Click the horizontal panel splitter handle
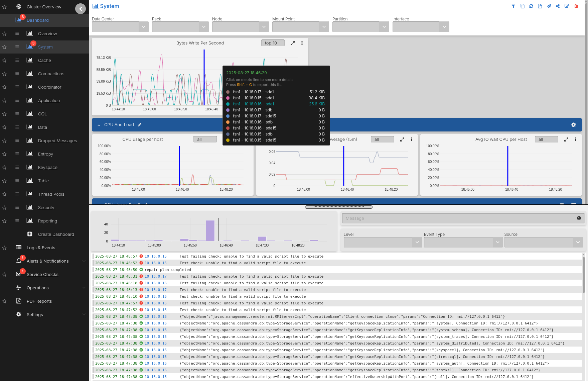 (338, 207)
